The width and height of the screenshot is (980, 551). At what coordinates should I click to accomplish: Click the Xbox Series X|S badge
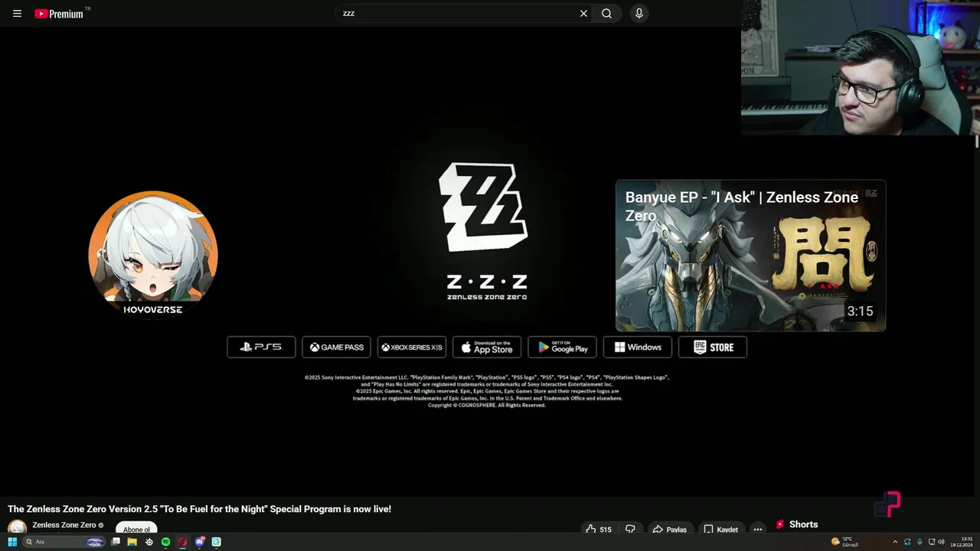412,347
